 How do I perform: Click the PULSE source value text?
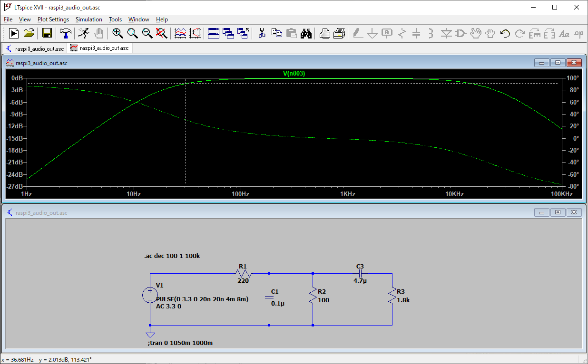202,299
